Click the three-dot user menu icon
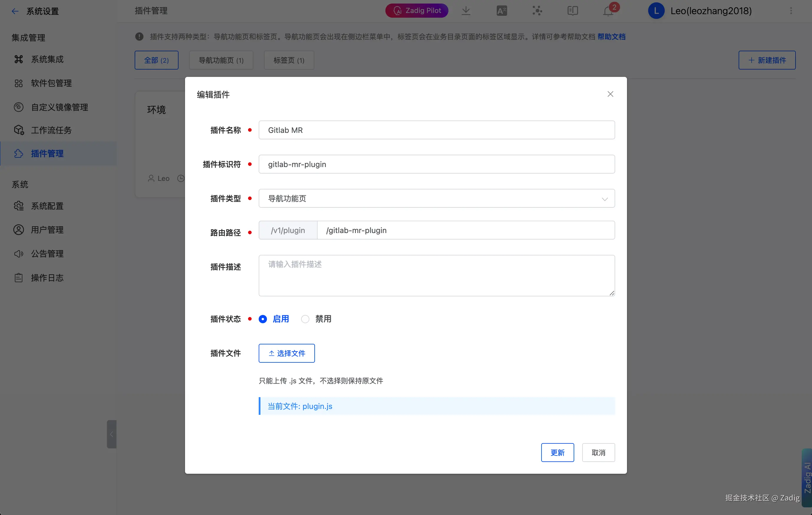The width and height of the screenshot is (812, 515). [791, 11]
